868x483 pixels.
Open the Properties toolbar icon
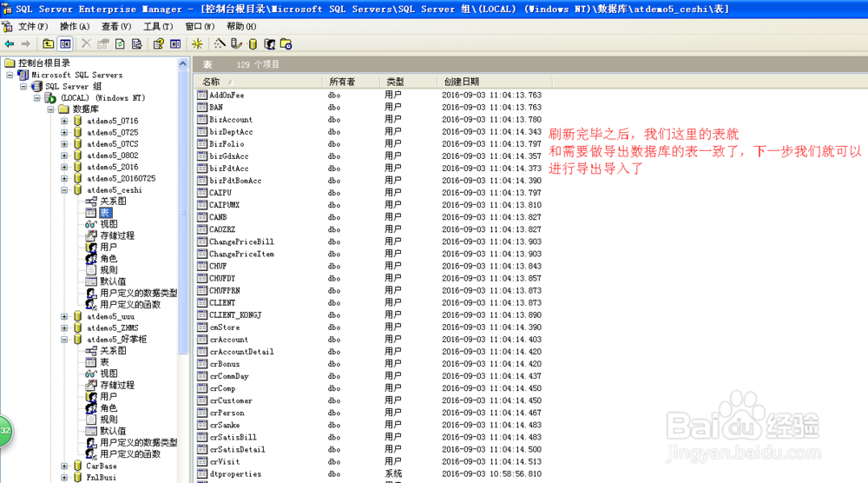pyautogui.click(x=103, y=43)
